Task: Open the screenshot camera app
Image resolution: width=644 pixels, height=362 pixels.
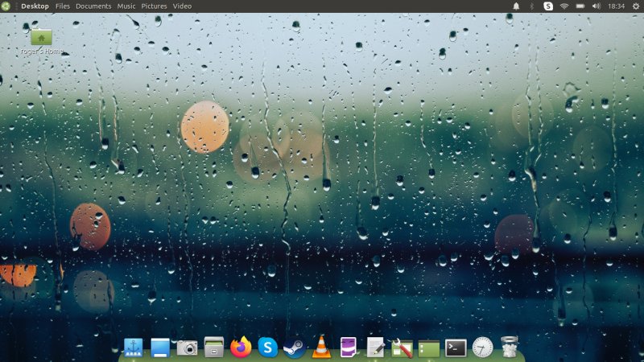Action: (x=187, y=348)
